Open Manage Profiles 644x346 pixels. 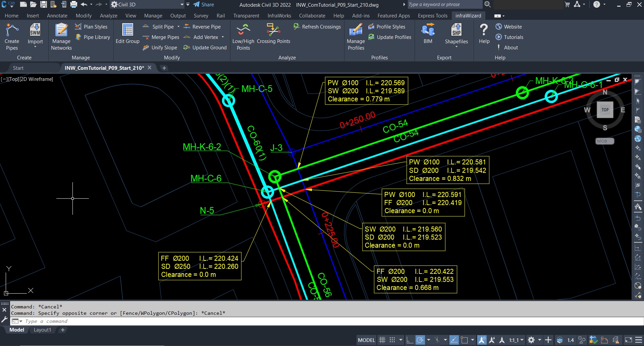[x=356, y=37]
